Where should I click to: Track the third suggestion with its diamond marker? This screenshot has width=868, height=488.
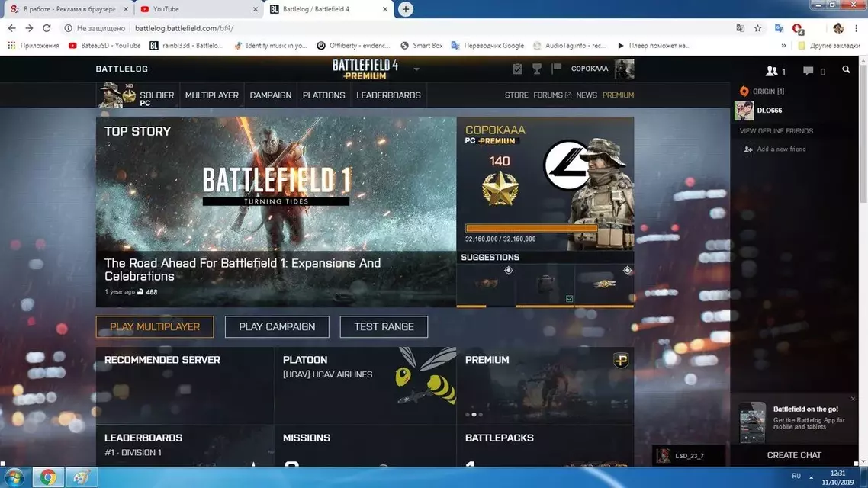coord(627,271)
